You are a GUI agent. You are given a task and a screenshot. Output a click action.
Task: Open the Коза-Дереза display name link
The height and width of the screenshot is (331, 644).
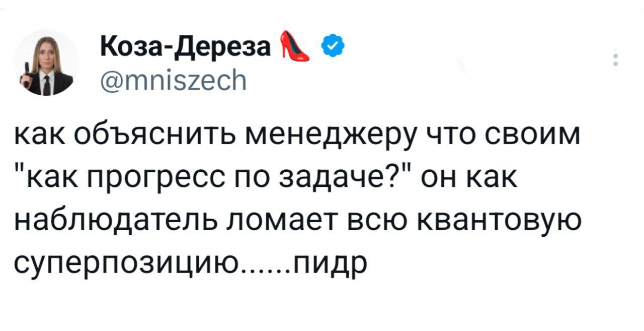tap(186, 48)
